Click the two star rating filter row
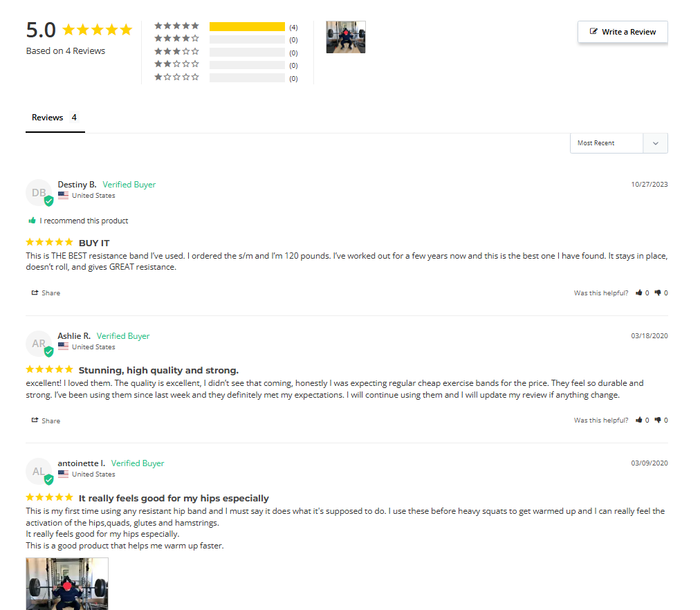Image resolution: width=700 pixels, height=610 pixels. [x=226, y=65]
